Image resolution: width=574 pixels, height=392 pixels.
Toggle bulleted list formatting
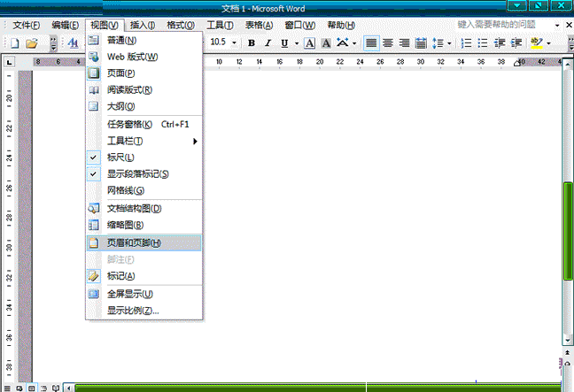point(483,43)
